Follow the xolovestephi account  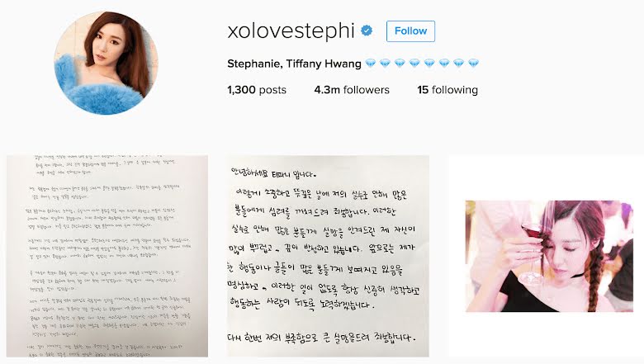[410, 31]
